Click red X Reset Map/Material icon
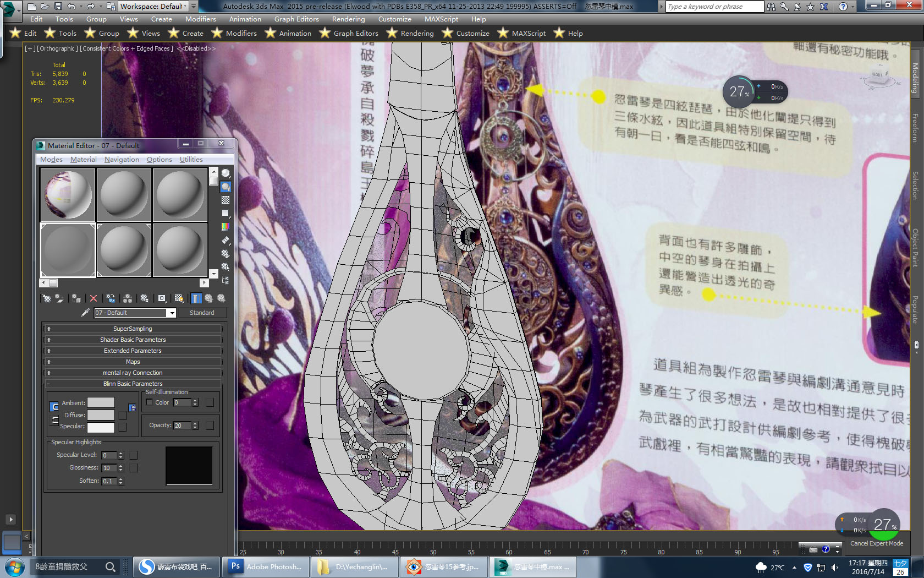The height and width of the screenshot is (578, 924). (94, 298)
